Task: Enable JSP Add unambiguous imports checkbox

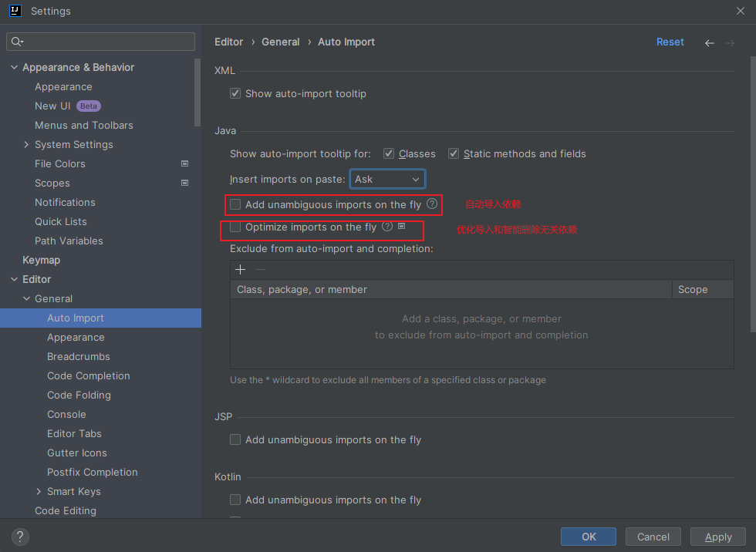Action: pyautogui.click(x=235, y=439)
